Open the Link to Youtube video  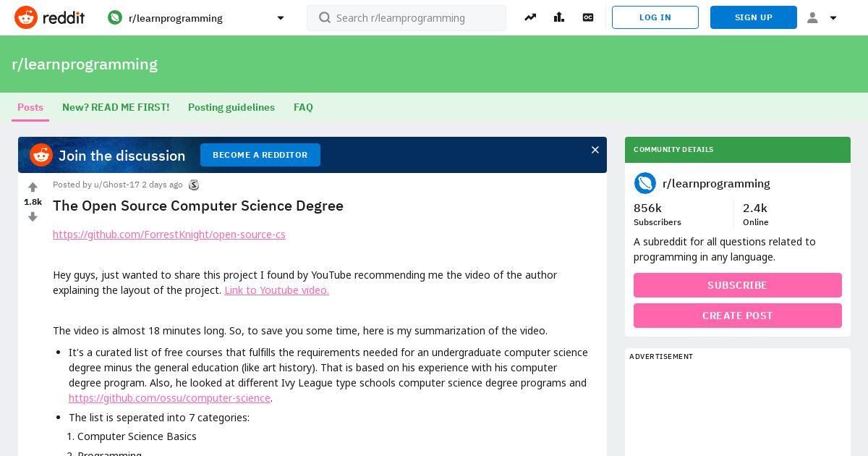[x=276, y=290]
